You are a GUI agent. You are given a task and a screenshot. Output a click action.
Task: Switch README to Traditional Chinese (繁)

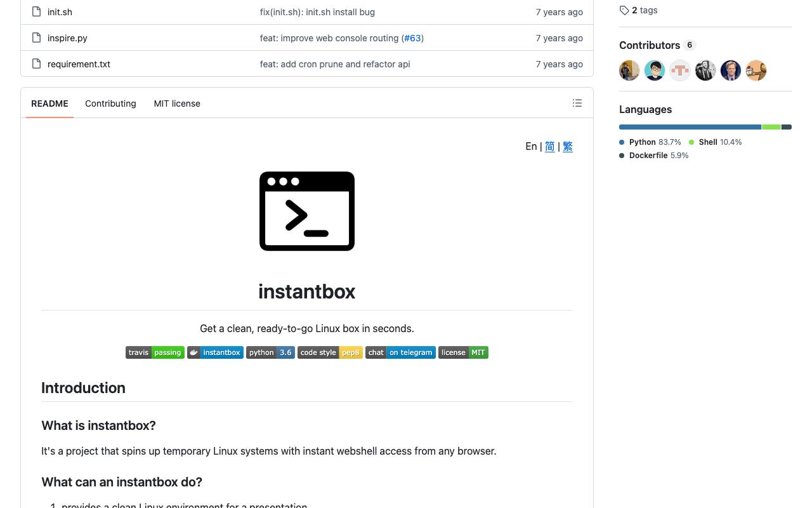click(568, 147)
